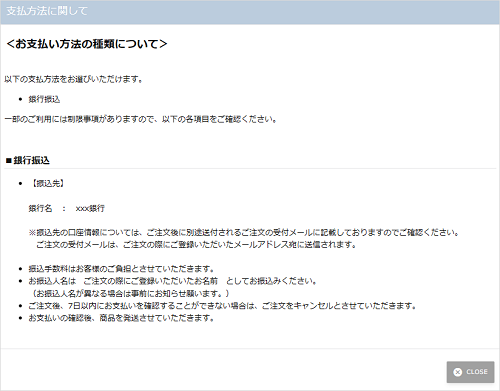
Task: Click the text 以下の支払方法をお選びいただけます。
Action: coord(74,79)
